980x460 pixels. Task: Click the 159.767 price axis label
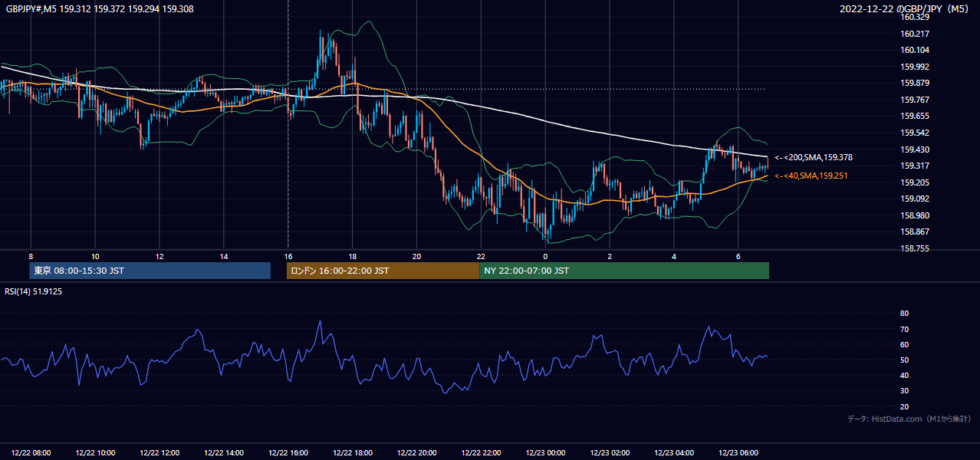[x=915, y=100]
